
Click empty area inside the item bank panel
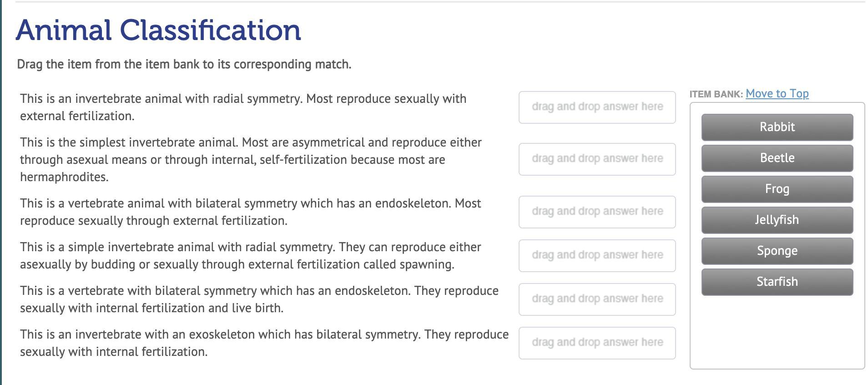pos(777,332)
